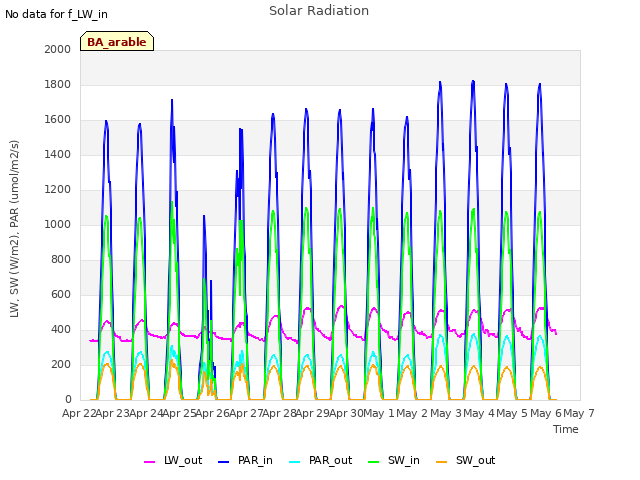Click the Apr 28 x-axis label
Viewport: 640px width, 480px height.
coord(279,413)
